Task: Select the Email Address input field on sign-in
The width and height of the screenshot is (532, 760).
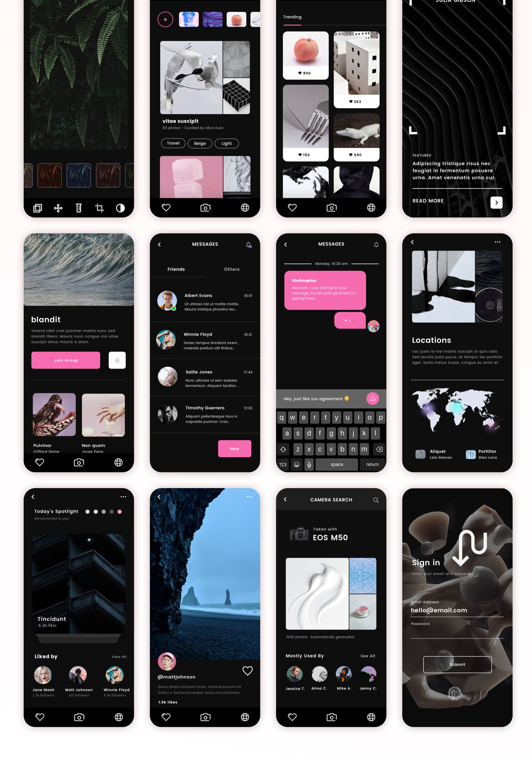Action: (x=456, y=610)
